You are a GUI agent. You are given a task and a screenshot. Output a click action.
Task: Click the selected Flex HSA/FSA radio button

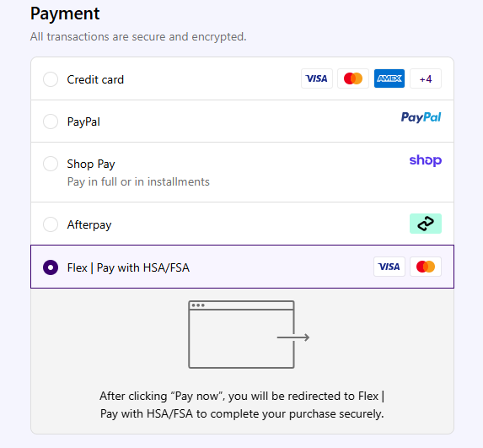click(x=51, y=267)
